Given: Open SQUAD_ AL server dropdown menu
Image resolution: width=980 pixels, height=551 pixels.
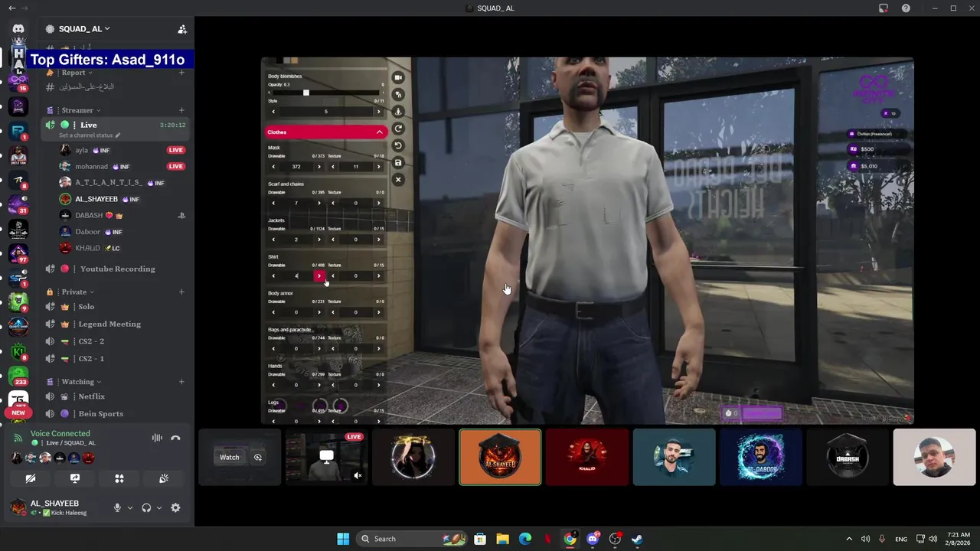Looking at the screenshot, I should [84, 28].
